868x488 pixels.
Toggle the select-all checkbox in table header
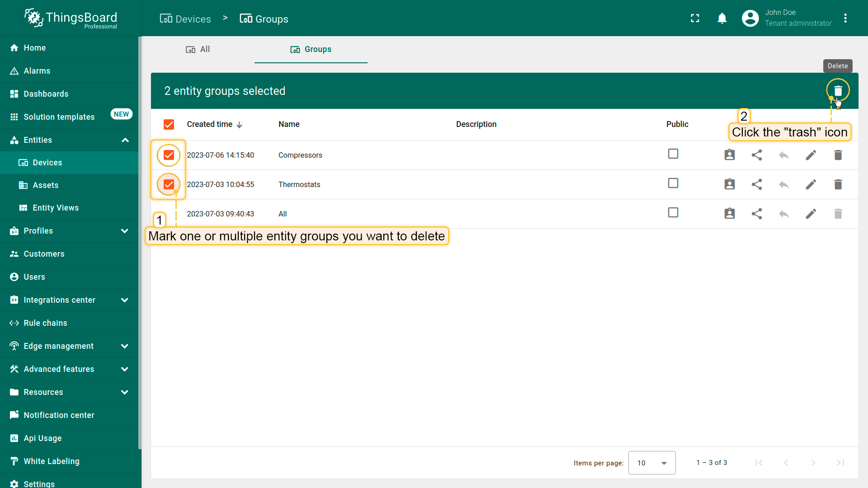click(x=169, y=124)
